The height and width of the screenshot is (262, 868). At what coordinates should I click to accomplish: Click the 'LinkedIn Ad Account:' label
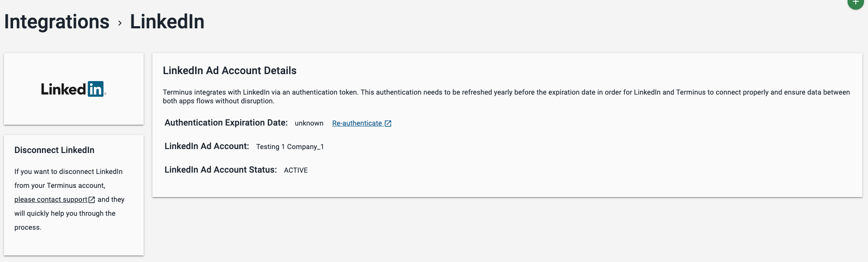point(207,146)
